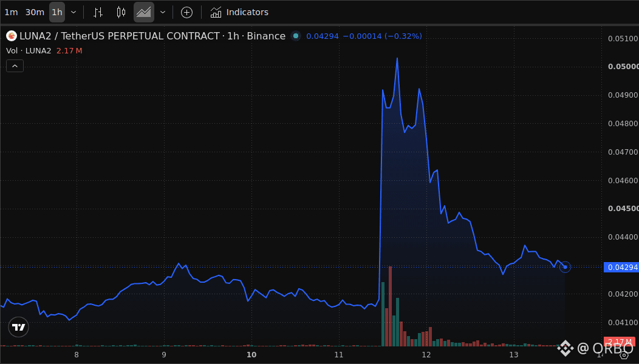Open the Indicators menu
The width and height of the screenshot is (639, 364).
pyautogui.click(x=239, y=12)
